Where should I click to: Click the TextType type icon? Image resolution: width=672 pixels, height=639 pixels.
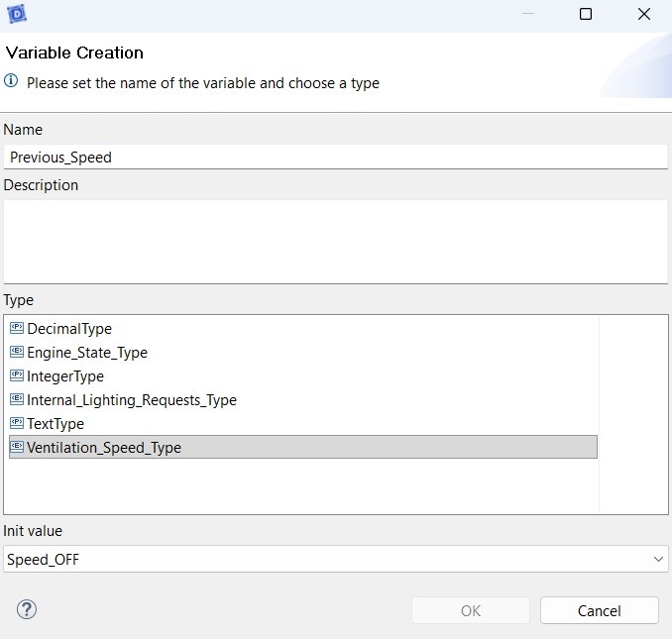click(17, 423)
